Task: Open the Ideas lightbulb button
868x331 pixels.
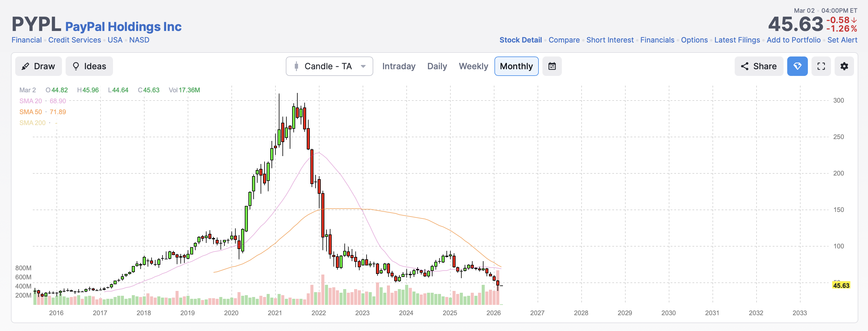Action: click(89, 66)
